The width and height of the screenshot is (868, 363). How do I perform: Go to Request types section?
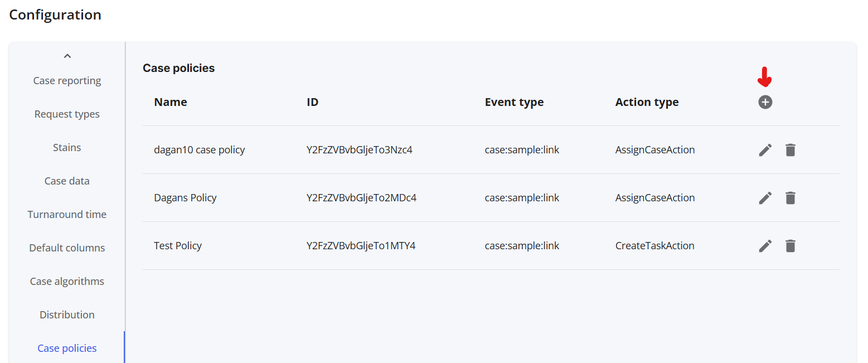click(67, 114)
